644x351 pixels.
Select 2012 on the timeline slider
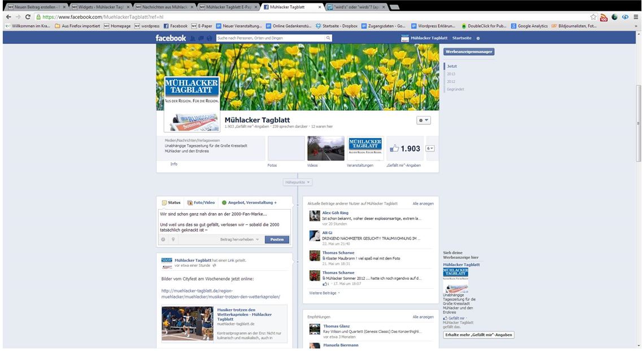click(x=451, y=81)
